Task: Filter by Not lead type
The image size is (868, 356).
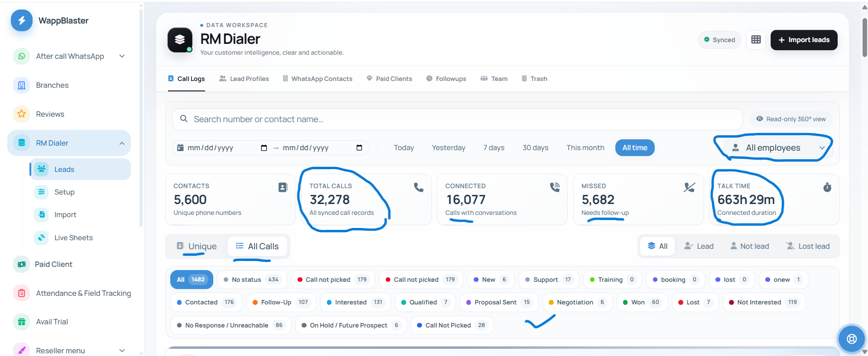Action: 750,246
